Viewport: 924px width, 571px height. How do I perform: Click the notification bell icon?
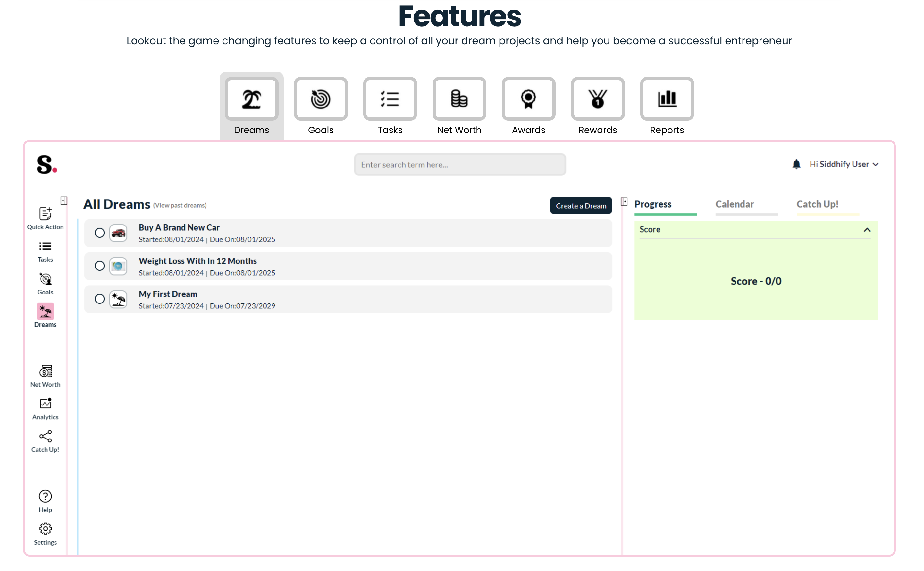click(796, 164)
